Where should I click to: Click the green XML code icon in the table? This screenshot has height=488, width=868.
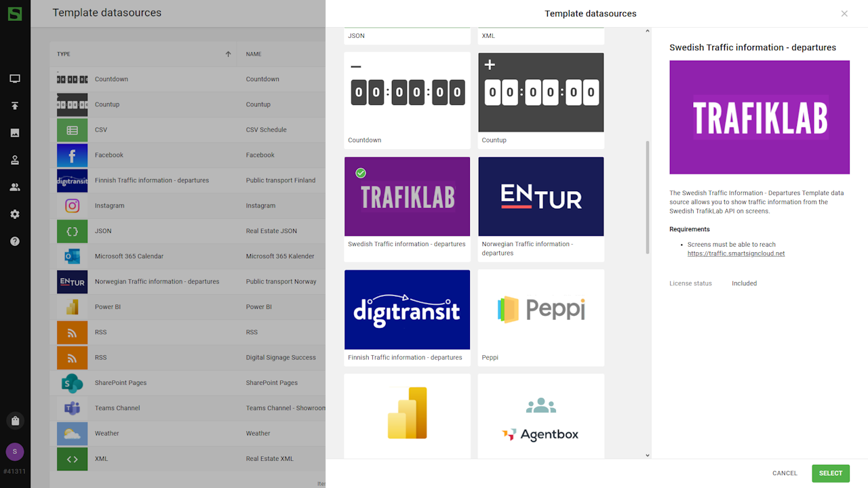(72, 459)
